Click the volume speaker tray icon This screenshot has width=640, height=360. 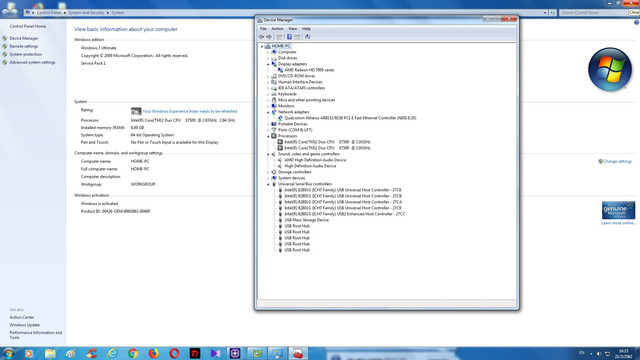[599, 353]
